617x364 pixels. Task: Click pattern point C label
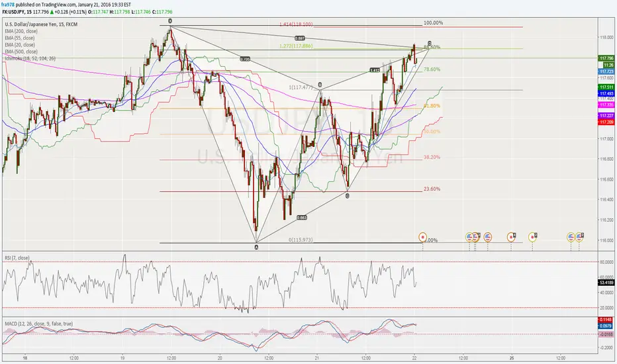347,196
